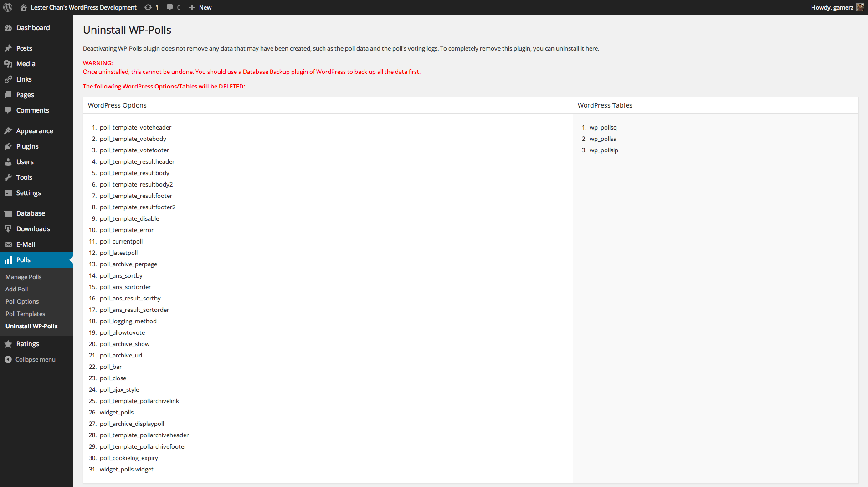This screenshot has width=868, height=487.
Task: Click the Pages icon in sidebar
Action: (8, 95)
